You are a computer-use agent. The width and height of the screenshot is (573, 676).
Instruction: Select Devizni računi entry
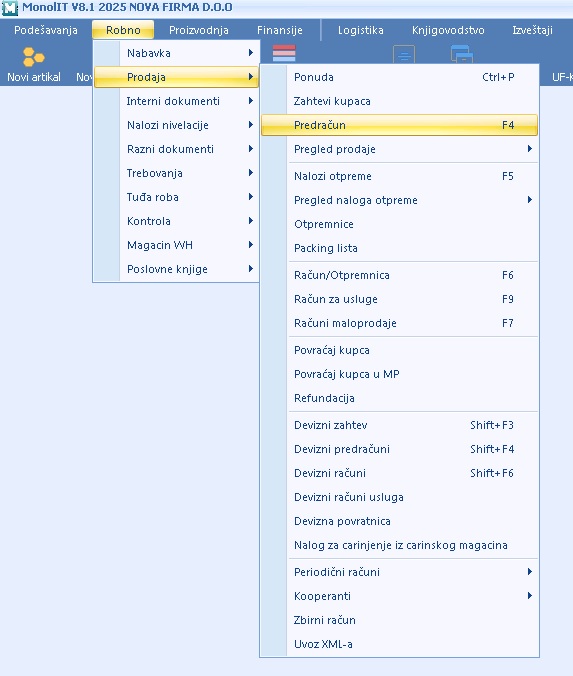coord(400,473)
